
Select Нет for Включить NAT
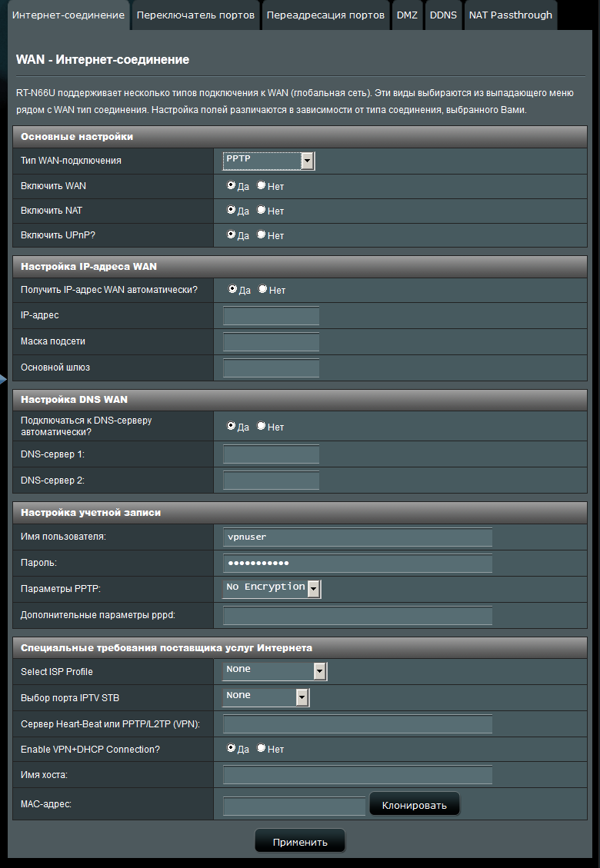(261, 211)
